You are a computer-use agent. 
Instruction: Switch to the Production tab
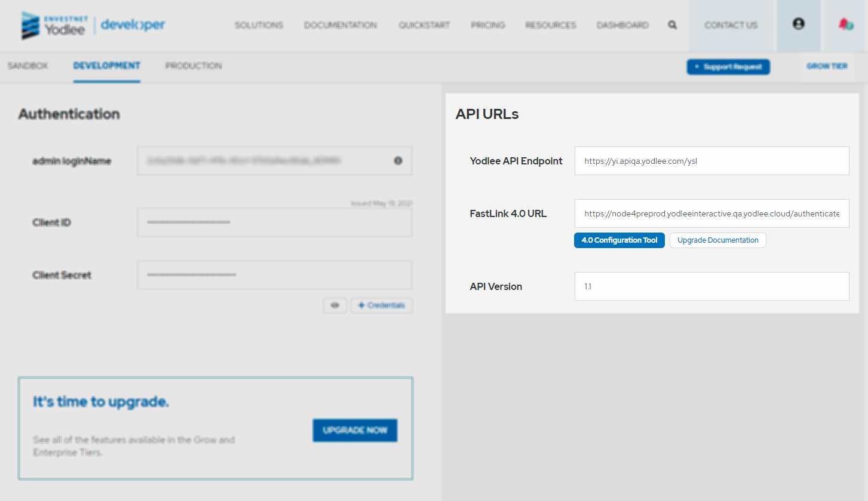[x=194, y=66]
